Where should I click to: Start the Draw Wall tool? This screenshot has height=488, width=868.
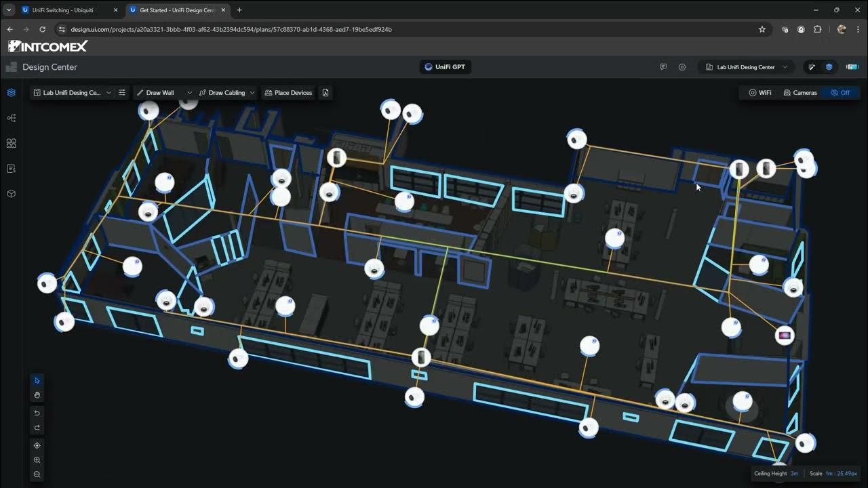coord(156,93)
